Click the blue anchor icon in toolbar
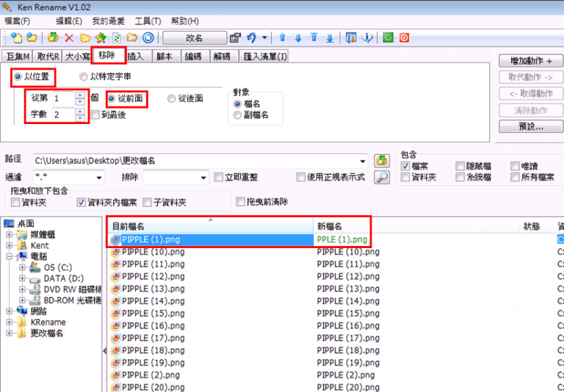Screen dimensions: 564x392 point(367,37)
